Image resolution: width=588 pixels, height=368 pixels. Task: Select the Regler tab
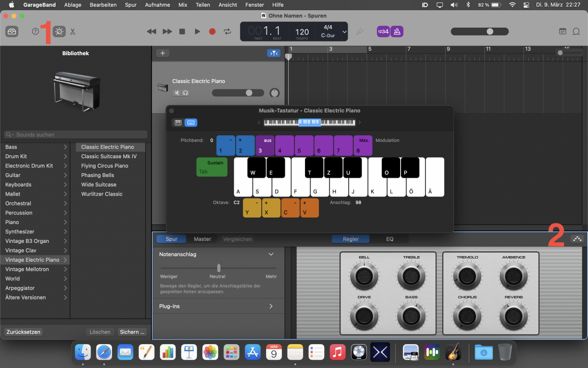[351, 239]
